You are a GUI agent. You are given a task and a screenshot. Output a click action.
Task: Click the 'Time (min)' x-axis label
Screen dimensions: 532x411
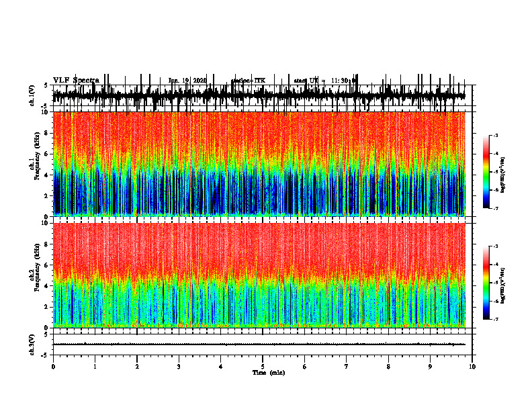pyautogui.click(x=269, y=373)
